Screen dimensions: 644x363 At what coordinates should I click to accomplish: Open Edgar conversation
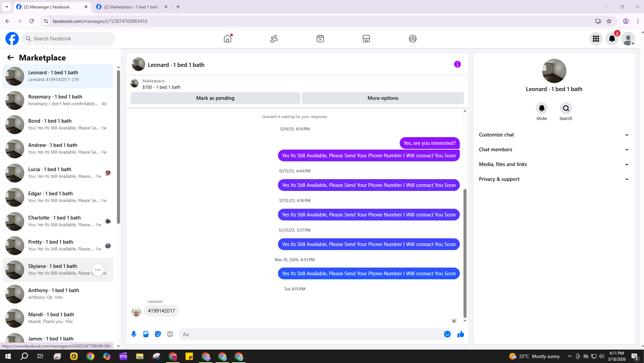click(58, 197)
